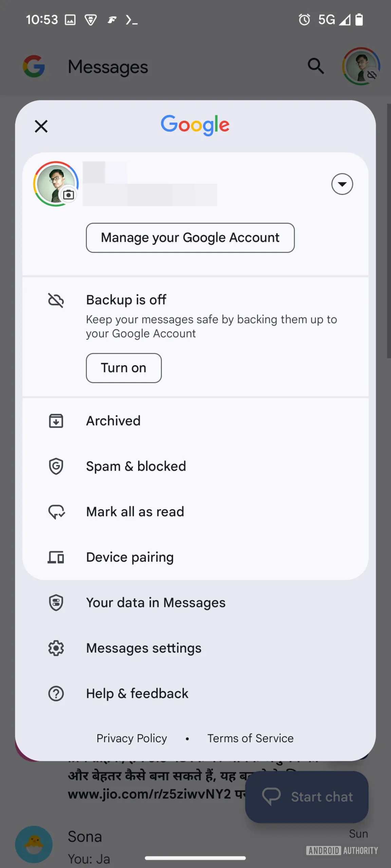The width and height of the screenshot is (391, 868).
Task: Tap the Device pairing icon
Action: [56, 557]
